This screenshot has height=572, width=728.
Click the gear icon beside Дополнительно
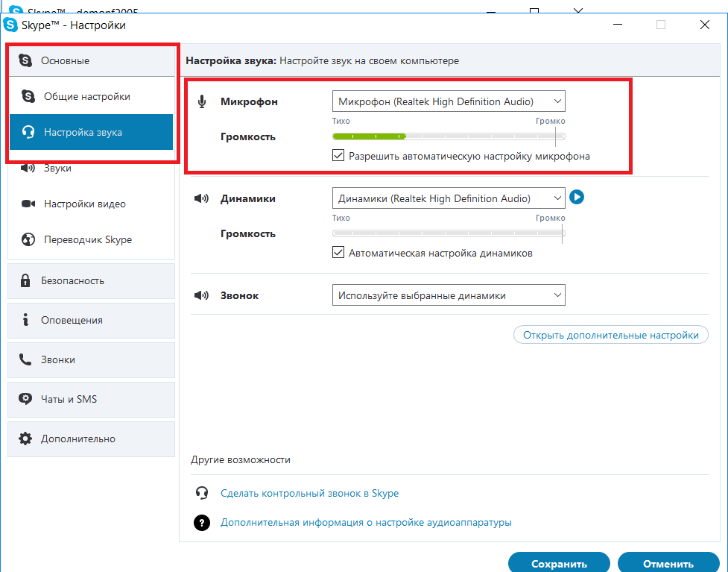(x=25, y=439)
